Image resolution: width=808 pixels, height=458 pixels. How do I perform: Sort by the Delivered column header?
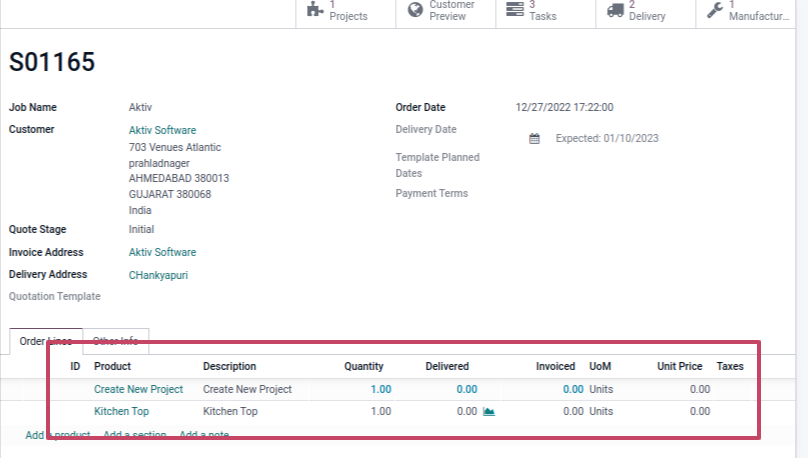447,366
